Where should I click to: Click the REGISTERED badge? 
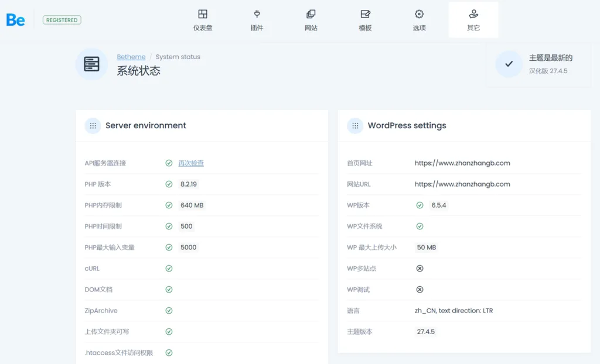[62, 20]
